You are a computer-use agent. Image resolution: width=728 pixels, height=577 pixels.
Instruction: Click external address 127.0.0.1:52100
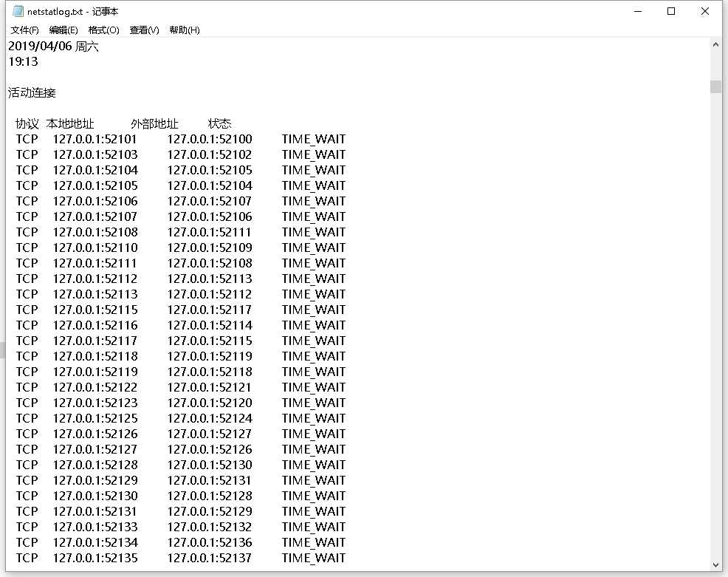click(x=210, y=140)
